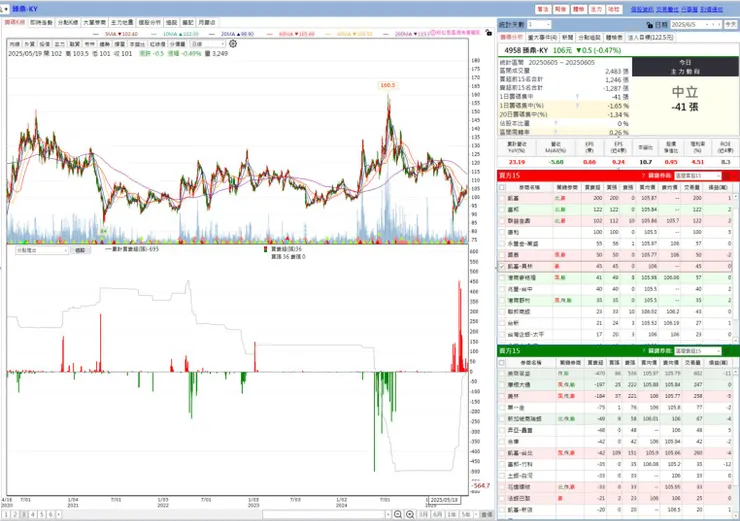This screenshot has height=521, width=740.
Task: Zoom out the chart with the minus magnifier
Action: click(397, 514)
